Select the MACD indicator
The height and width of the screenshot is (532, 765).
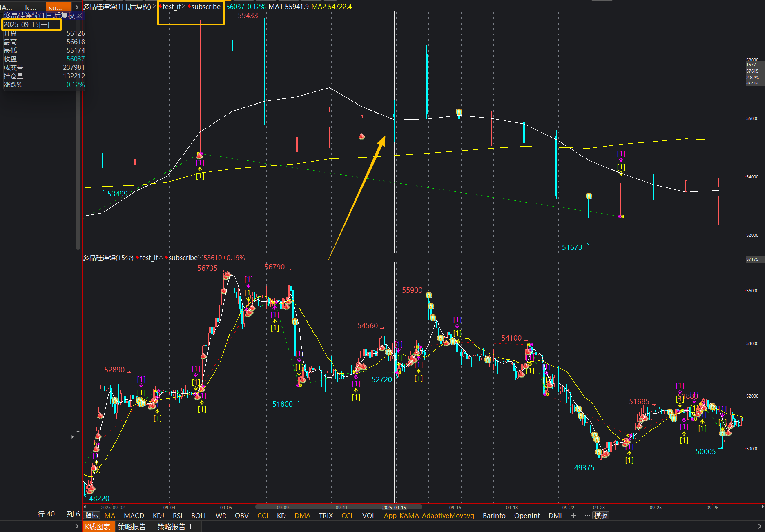pyautogui.click(x=134, y=516)
